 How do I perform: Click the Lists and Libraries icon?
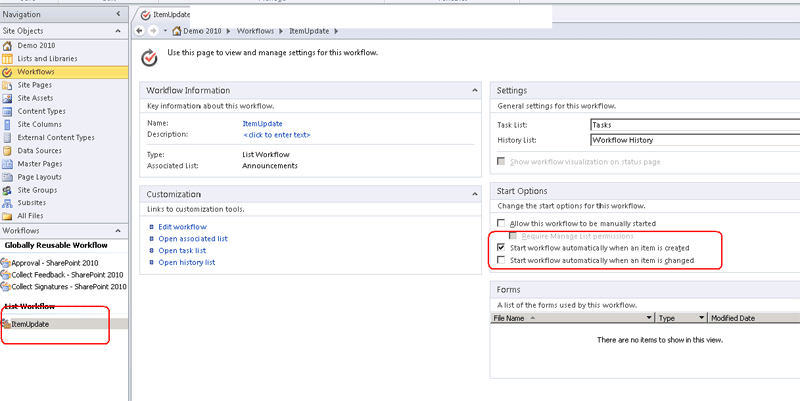point(8,59)
